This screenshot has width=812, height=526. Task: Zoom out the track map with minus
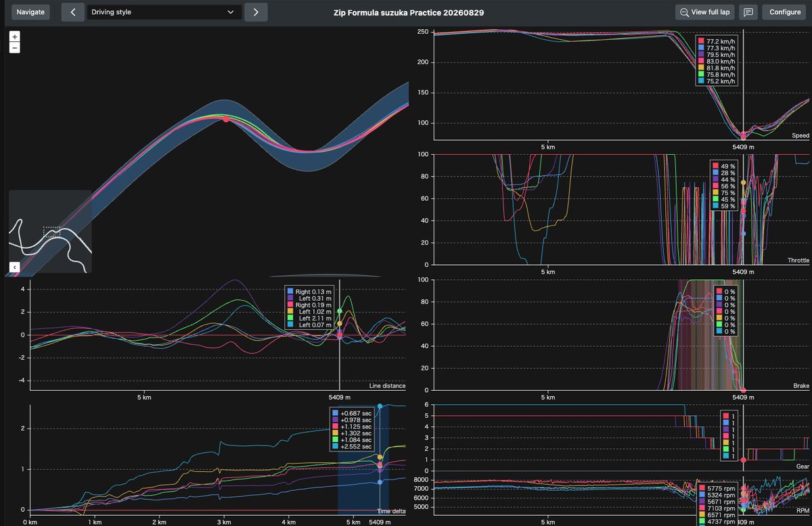point(15,47)
